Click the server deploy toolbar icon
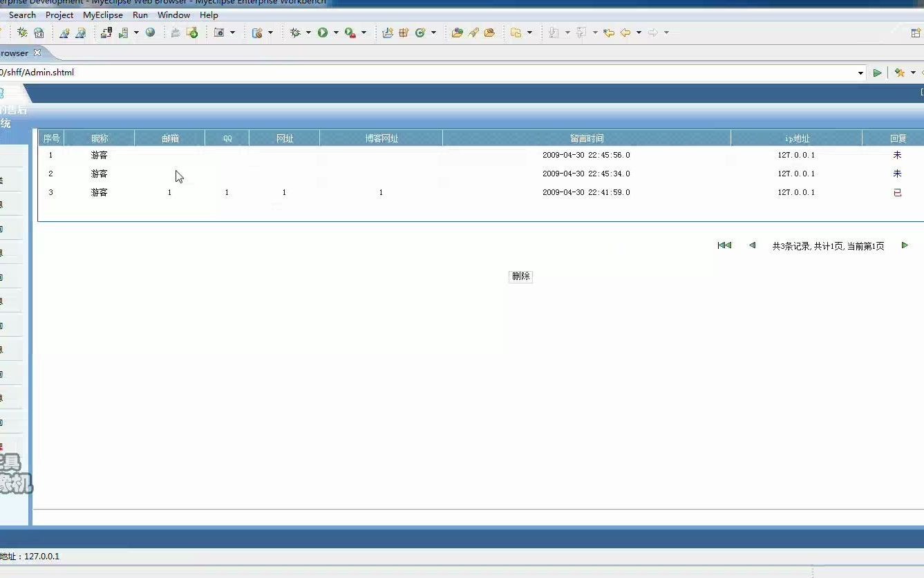 [x=106, y=32]
